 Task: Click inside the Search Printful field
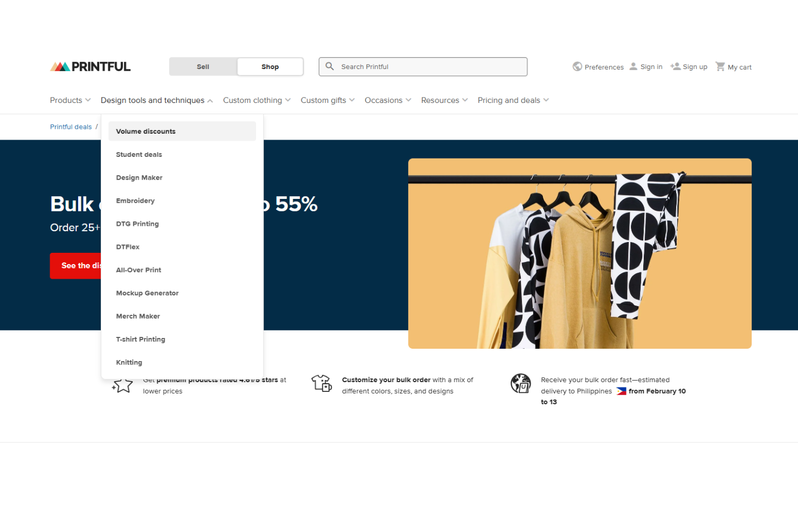pos(423,66)
